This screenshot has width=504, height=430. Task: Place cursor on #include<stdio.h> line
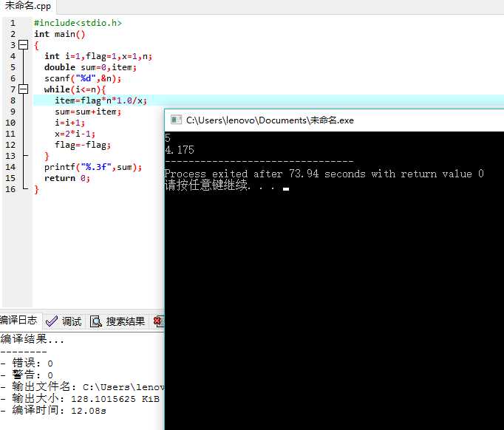[78, 23]
